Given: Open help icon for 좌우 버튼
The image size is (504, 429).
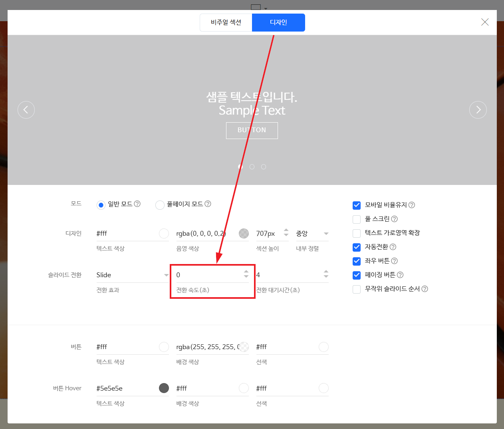Looking at the screenshot, I should (x=395, y=261).
